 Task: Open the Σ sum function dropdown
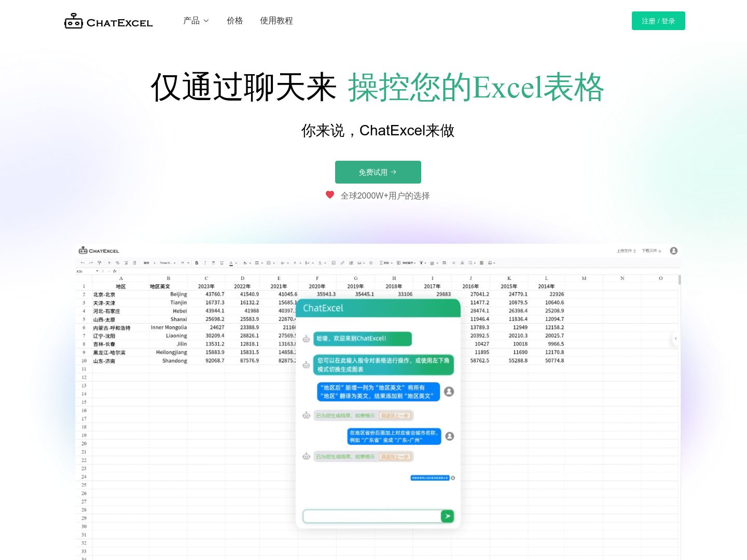pyautogui.click(x=386, y=263)
